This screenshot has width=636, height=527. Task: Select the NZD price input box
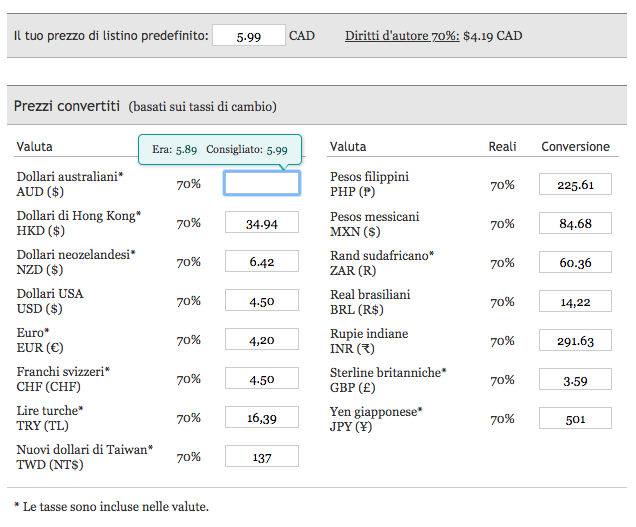pos(261,262)
